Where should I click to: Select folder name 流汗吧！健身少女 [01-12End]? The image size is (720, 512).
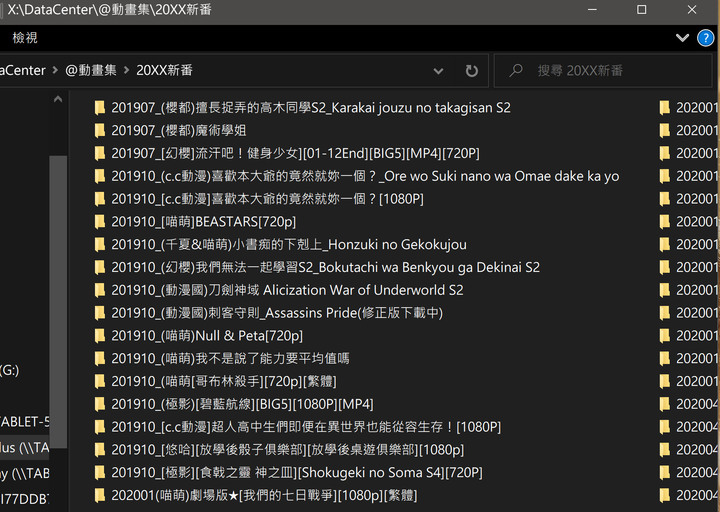tap(295, 153)
